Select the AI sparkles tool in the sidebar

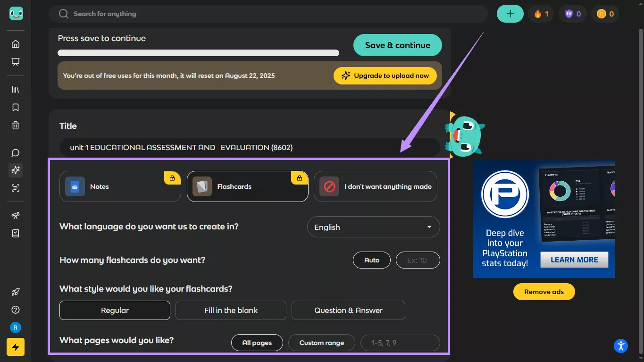[15, 170]
